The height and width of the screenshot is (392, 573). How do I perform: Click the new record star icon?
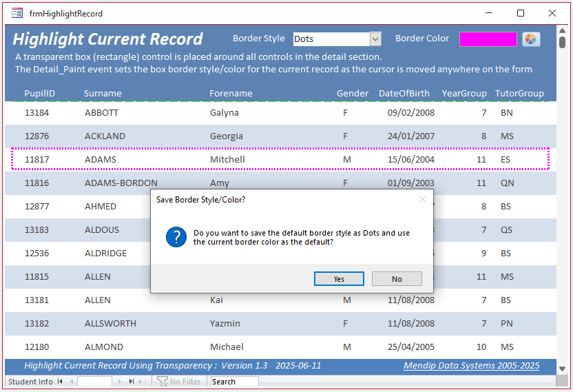144,382
